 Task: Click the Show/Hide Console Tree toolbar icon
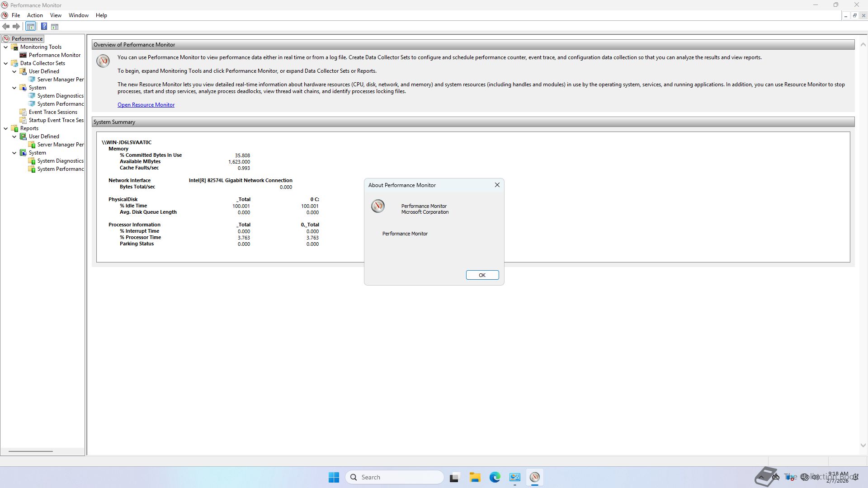click(30, 27)
